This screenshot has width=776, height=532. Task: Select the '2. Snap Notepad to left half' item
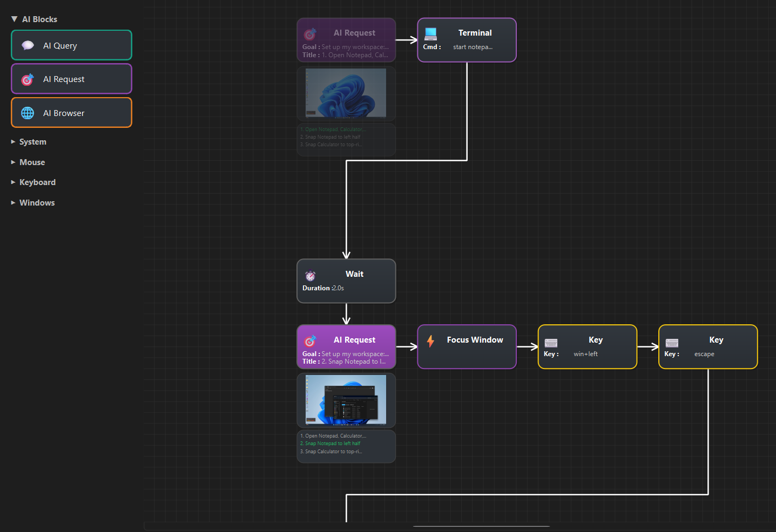(x=330, y=443)
